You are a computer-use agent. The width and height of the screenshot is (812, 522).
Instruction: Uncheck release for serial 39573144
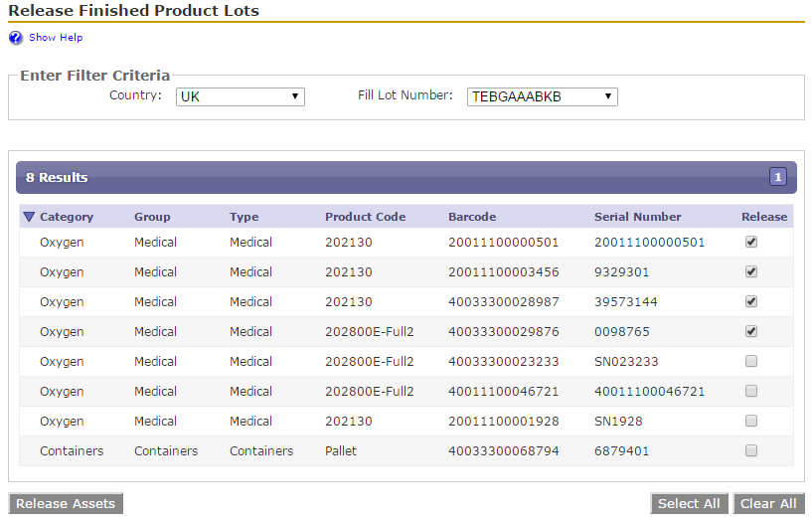(x=751, y=301)
